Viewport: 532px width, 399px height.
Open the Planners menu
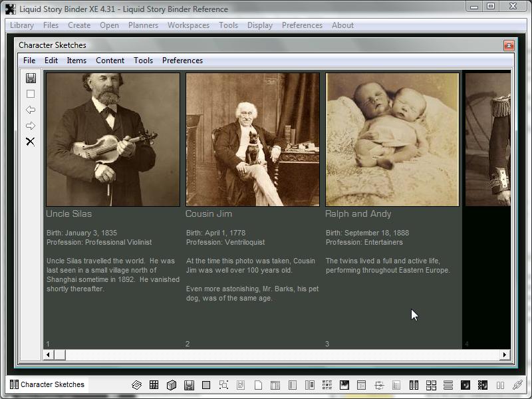(x=143, y=25)
